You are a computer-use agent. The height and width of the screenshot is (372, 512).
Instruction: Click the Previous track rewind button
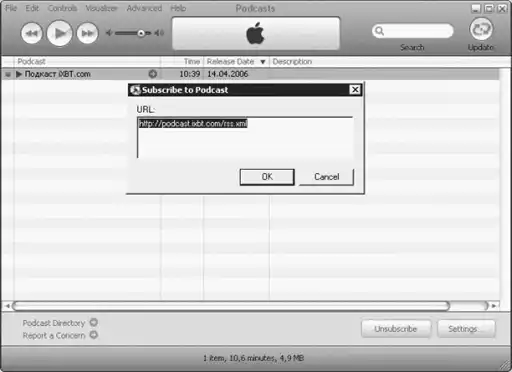[x=32, y=33]
